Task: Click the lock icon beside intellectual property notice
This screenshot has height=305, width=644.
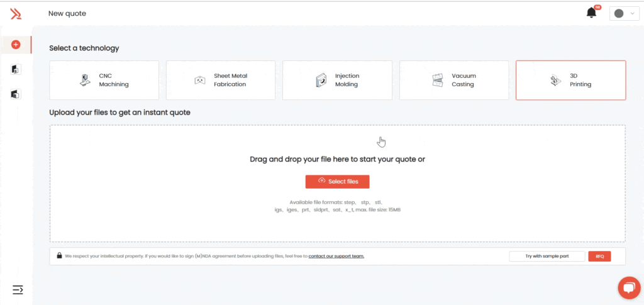Action: 59,256
